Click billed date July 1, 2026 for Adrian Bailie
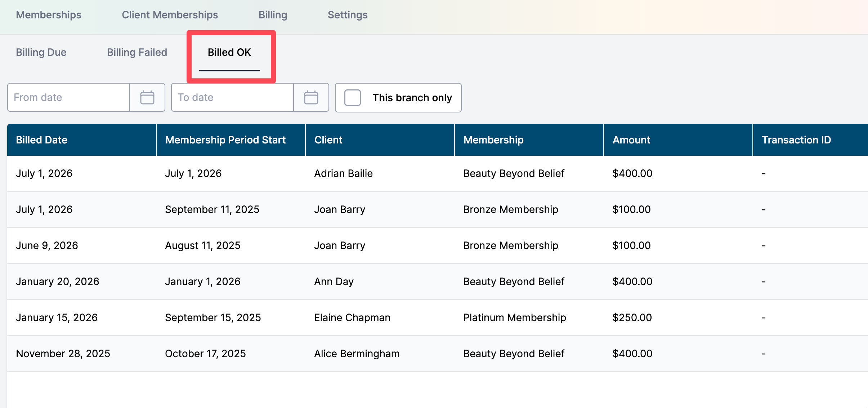868x408 pixels. click(x=44, y=173)
